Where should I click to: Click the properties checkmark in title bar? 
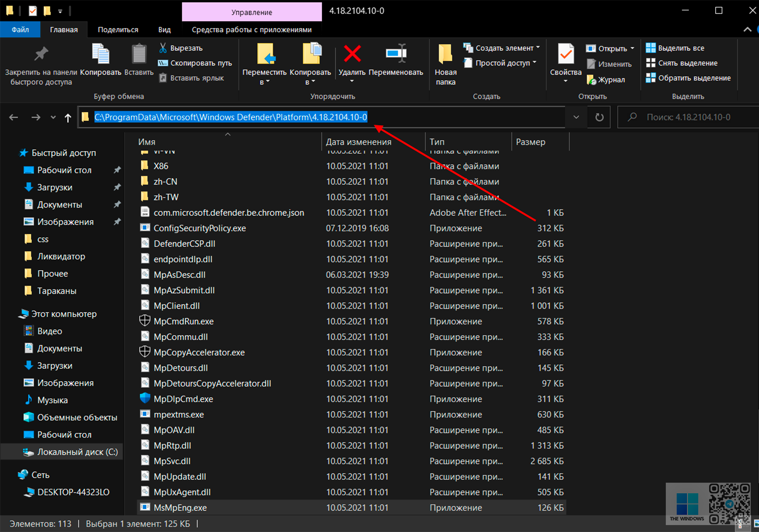coord(33,11)
